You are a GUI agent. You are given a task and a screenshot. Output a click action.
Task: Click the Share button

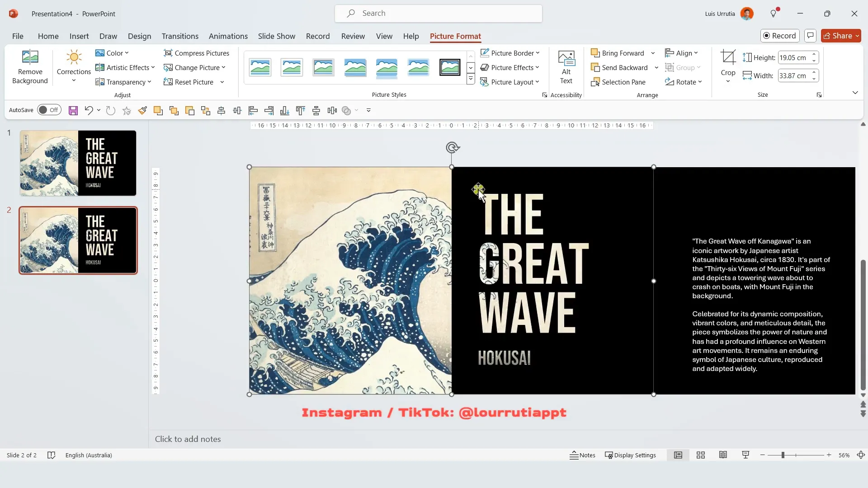click(x=841, y=36)
